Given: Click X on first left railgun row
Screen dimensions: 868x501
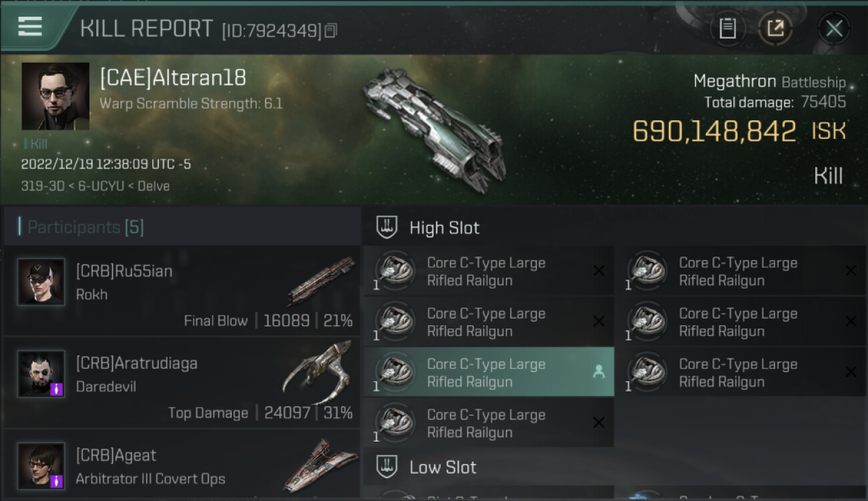Looking at the screenshot, I should click(x=599, y=271).
